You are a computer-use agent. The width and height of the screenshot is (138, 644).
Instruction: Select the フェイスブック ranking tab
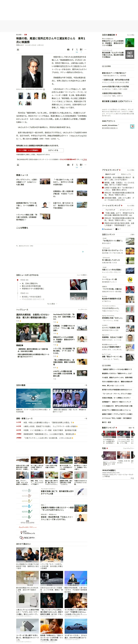coord(110,210)
